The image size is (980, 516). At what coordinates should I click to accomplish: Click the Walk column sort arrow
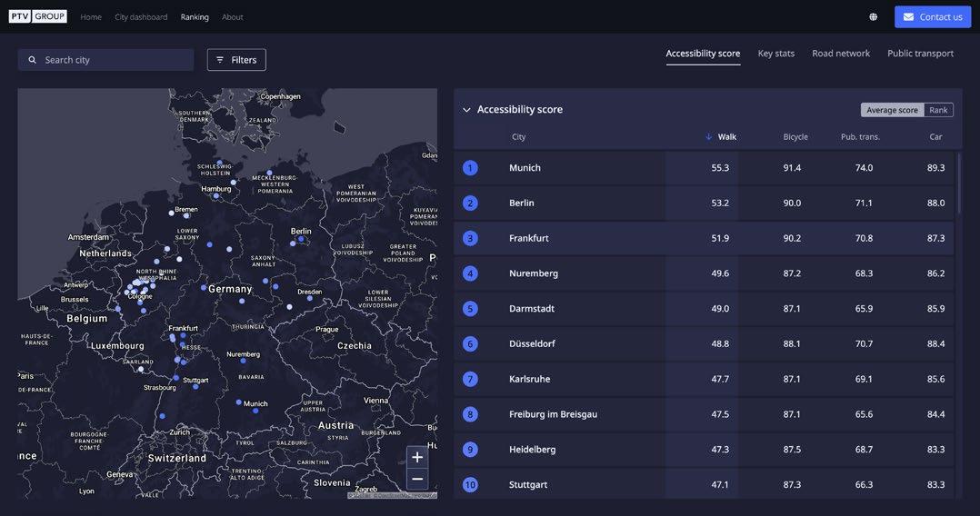point(709,137)
